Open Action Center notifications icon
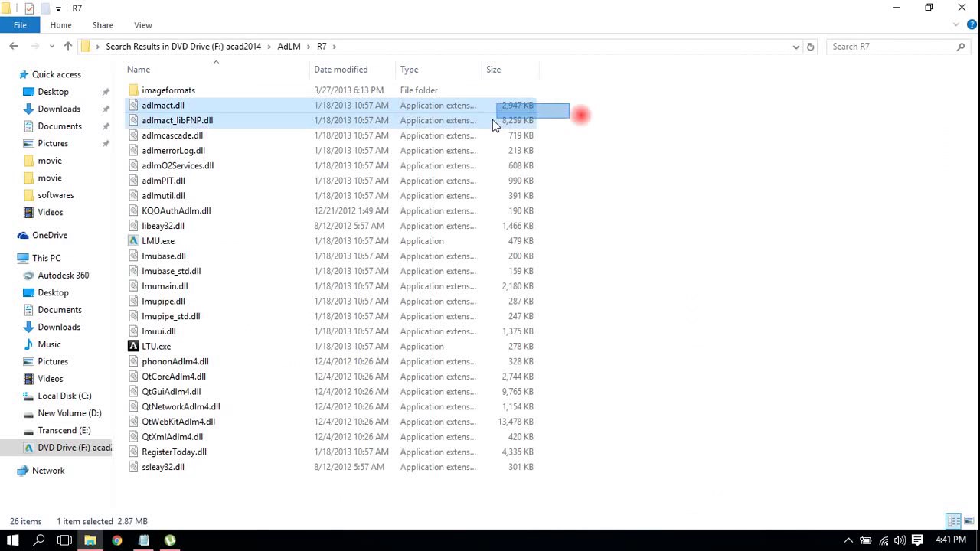The image size is (980, 551). (x=917, y=540)
